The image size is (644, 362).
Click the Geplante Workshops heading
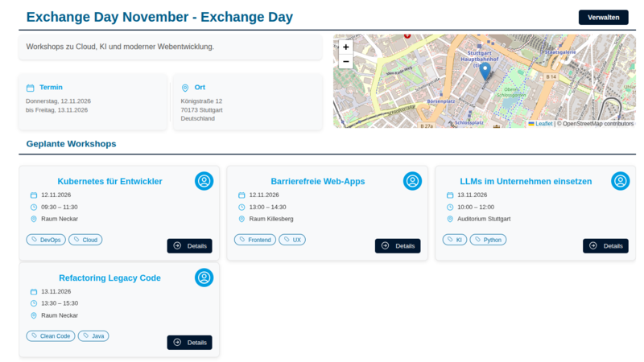71,144
